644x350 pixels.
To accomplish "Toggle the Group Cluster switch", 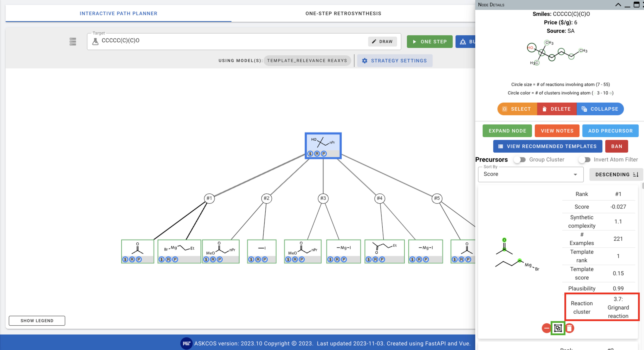I will (x=520, y=160).
